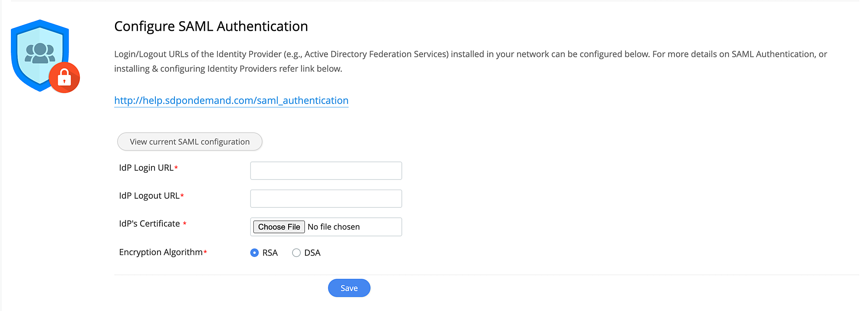Click the RSA label text
This screenshot has width=868, height=311.
270,253
